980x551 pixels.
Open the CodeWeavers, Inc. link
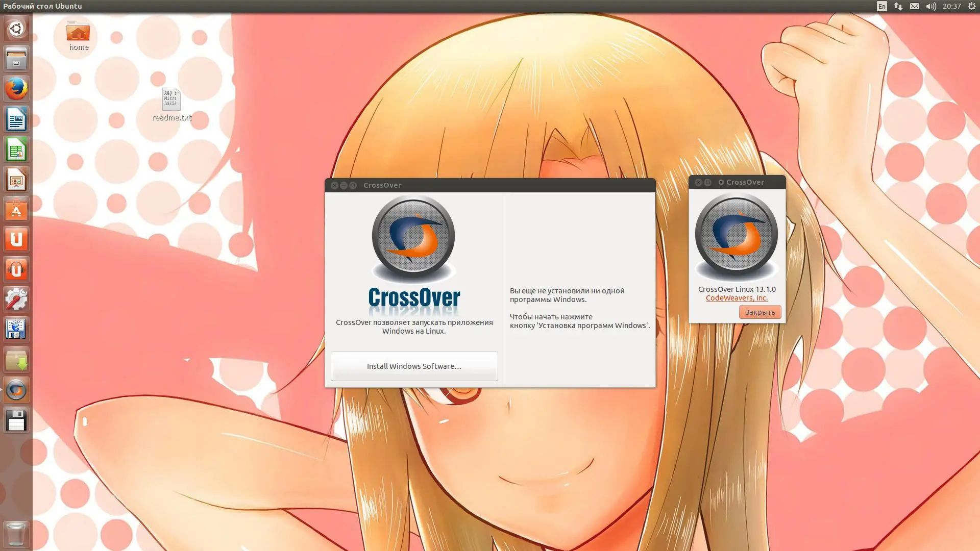[x=737, y=298]
